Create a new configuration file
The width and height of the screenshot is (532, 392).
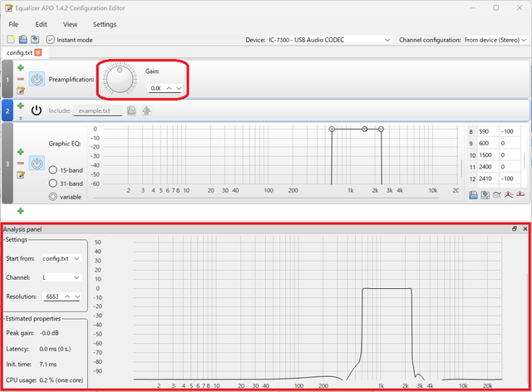[11, 40]
